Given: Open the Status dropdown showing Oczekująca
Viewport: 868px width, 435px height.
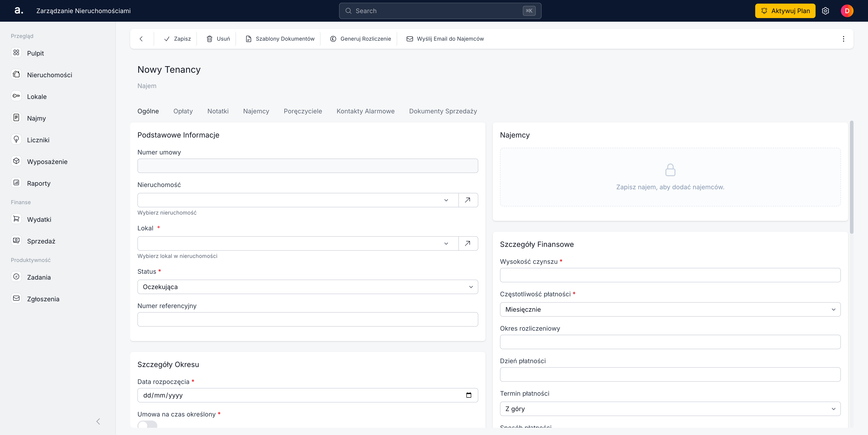Looking at the screenshot, I should [308, 287].
